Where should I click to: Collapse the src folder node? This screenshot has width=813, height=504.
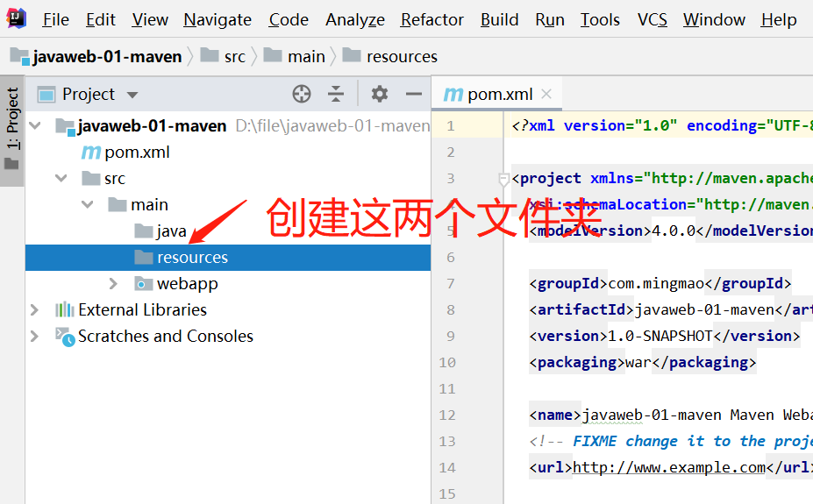point(61,178)
